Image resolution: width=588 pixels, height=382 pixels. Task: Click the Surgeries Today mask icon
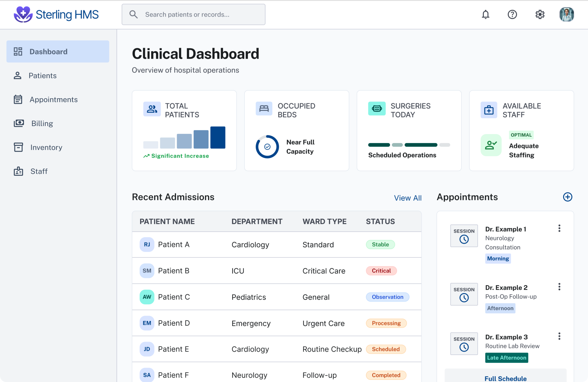(377, 109)
